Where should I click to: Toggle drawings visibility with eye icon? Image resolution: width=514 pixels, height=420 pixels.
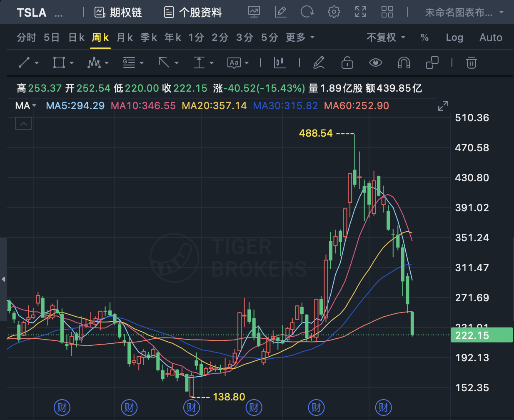(375, 63)
